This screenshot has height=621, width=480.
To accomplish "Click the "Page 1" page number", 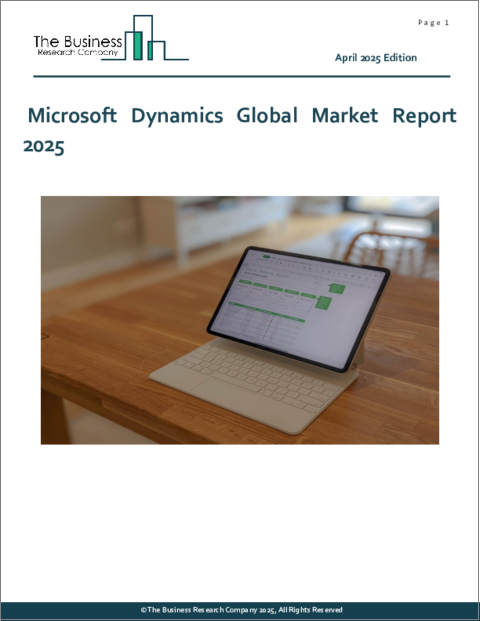I will point(433,23).
